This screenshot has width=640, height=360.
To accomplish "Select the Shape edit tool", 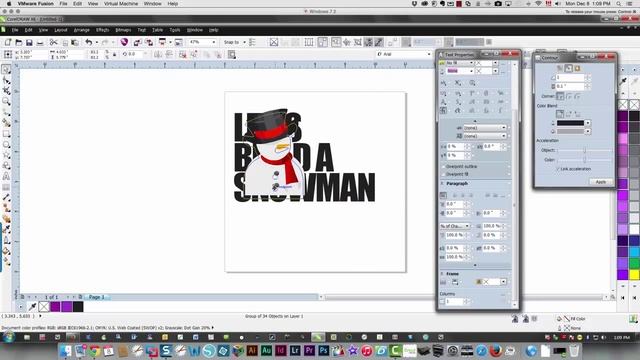I will [6, 80].
